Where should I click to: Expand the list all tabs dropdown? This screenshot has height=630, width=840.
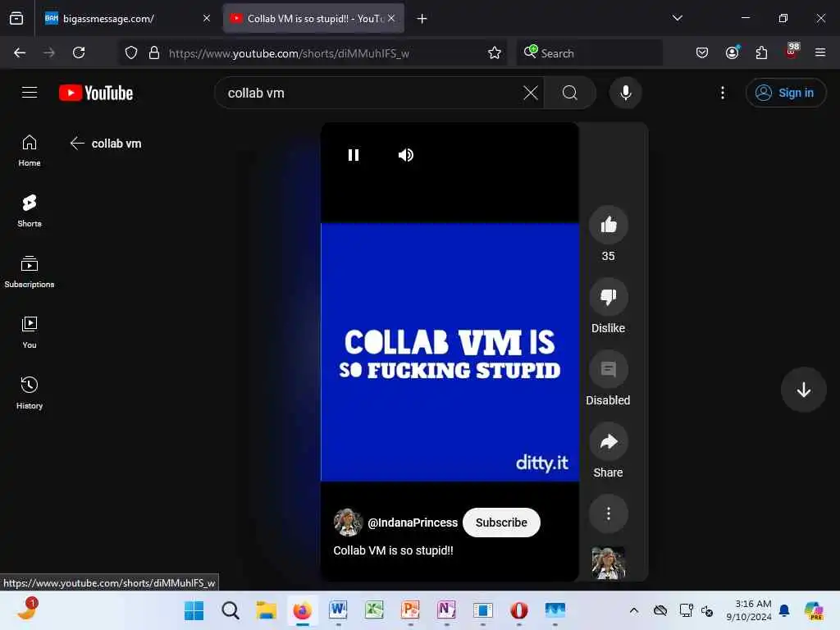coord(677,18)
